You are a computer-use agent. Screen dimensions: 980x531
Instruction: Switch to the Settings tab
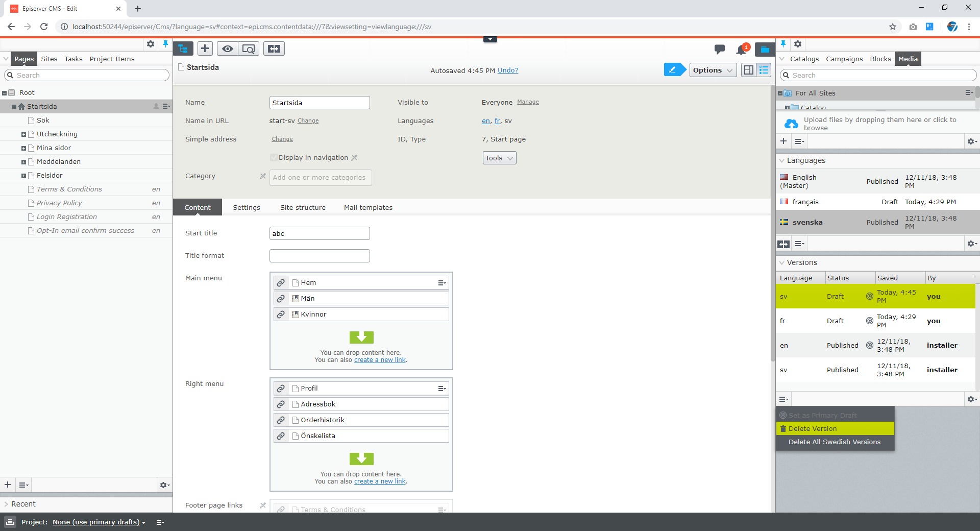[247, 207]
